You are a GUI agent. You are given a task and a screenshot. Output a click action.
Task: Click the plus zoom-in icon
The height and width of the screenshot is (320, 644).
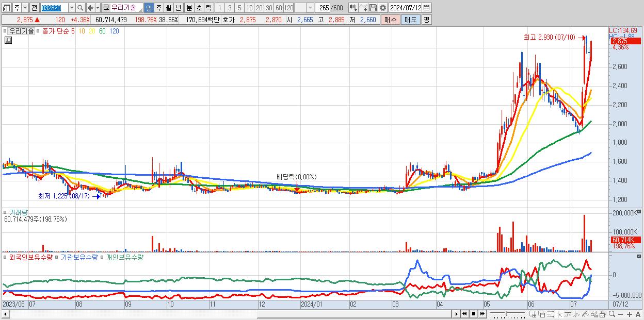coord(630,314)
